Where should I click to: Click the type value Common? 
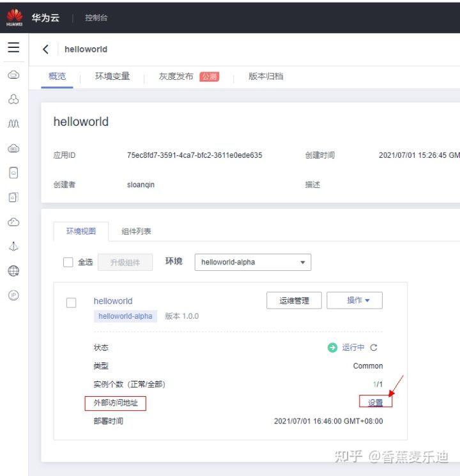pos(368,366)
